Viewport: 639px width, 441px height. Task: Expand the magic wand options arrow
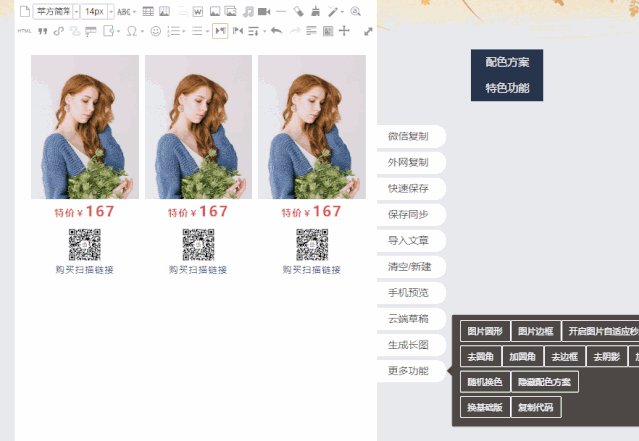tap(342, 12)
